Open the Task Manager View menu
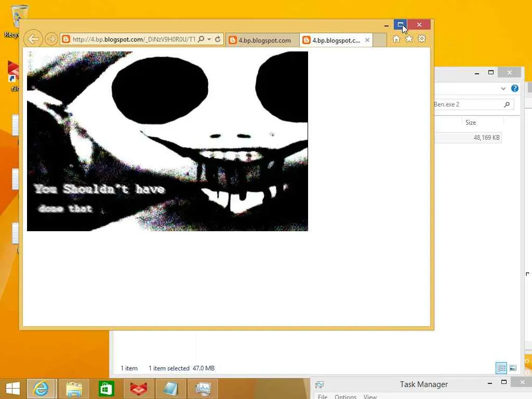The height and width of the screenshot is (399, 532). pyautogui.click(x=370, y=396)
